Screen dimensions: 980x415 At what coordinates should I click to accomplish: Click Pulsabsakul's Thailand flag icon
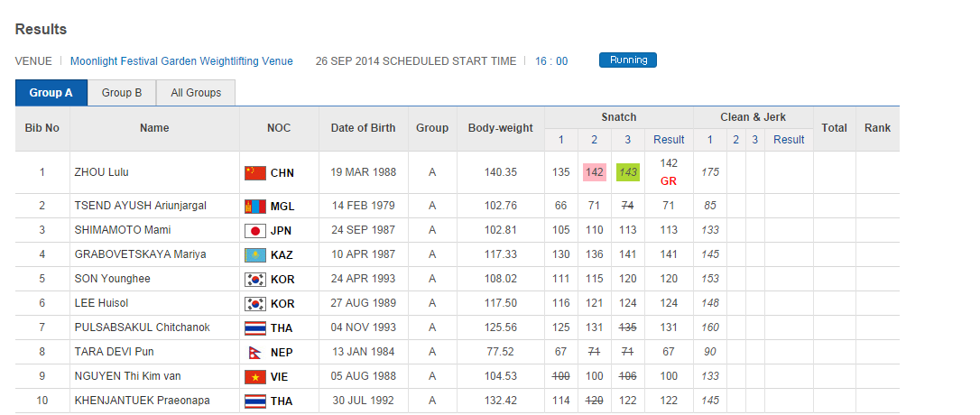255,327
